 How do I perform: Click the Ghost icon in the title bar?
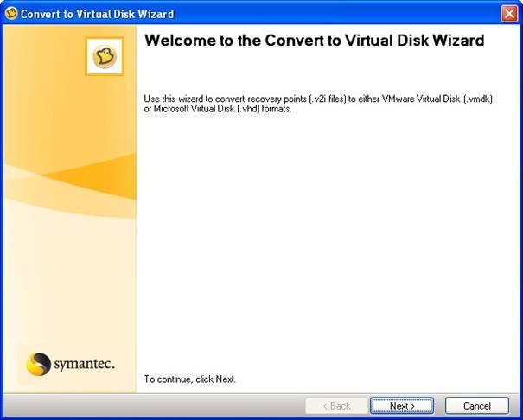coord(11,14)
